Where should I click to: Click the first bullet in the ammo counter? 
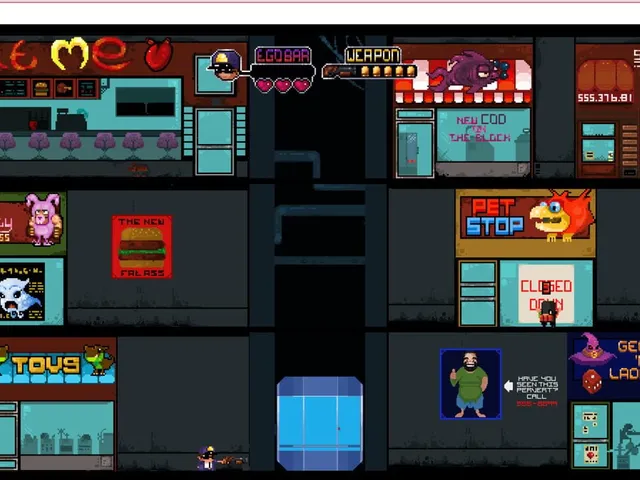coord(365,72)
